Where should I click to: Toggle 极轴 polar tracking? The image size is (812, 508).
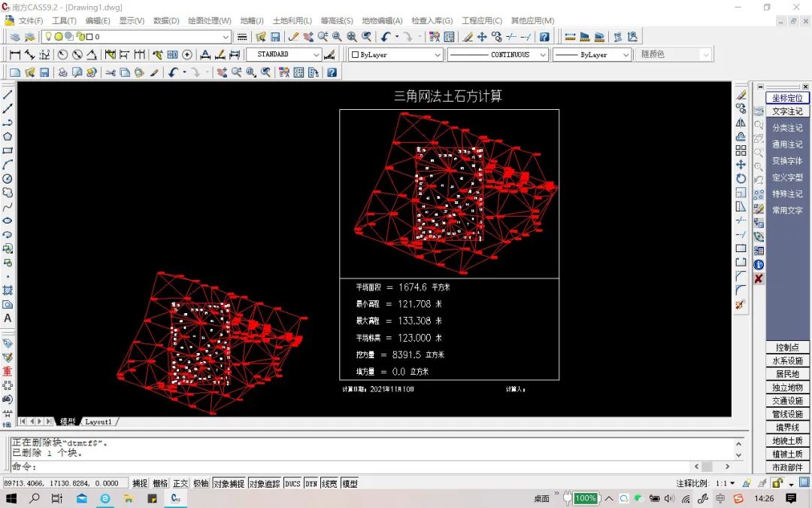(x=201, y=484)
